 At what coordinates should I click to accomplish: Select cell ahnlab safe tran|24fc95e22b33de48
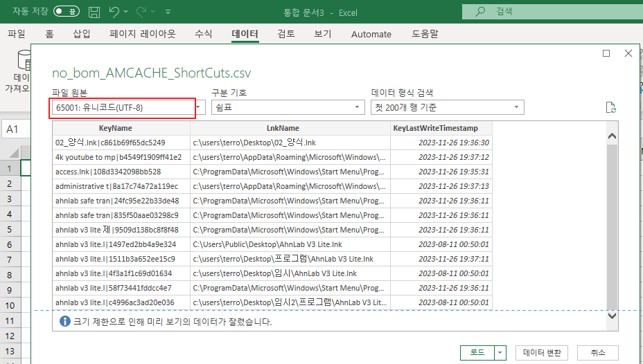(121, 201)
